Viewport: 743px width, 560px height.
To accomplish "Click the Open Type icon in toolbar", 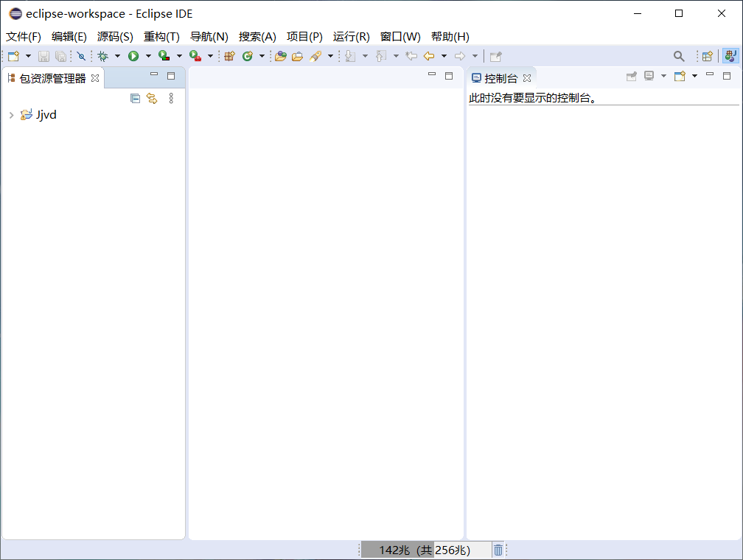I will [x=280, y=56].
